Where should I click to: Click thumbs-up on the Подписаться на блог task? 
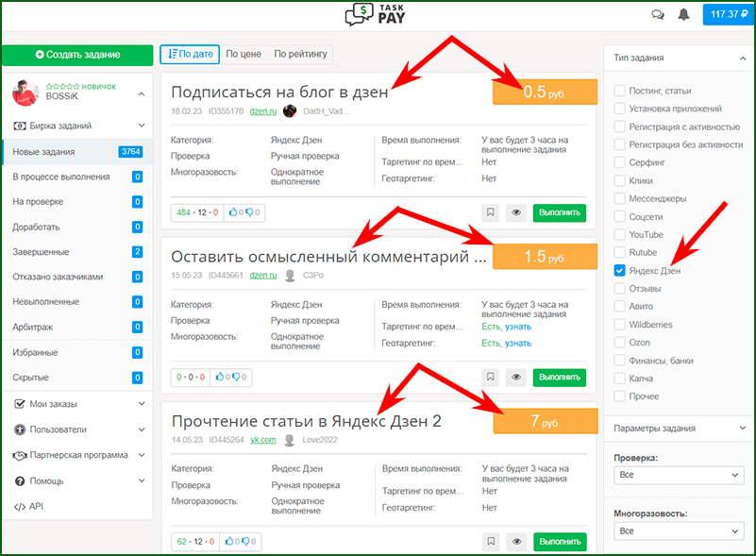(x=233, y=212)
